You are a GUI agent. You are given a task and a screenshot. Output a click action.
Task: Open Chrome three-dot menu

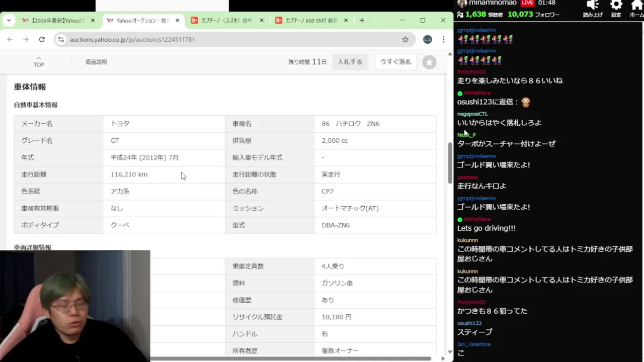tap(443, 39)
